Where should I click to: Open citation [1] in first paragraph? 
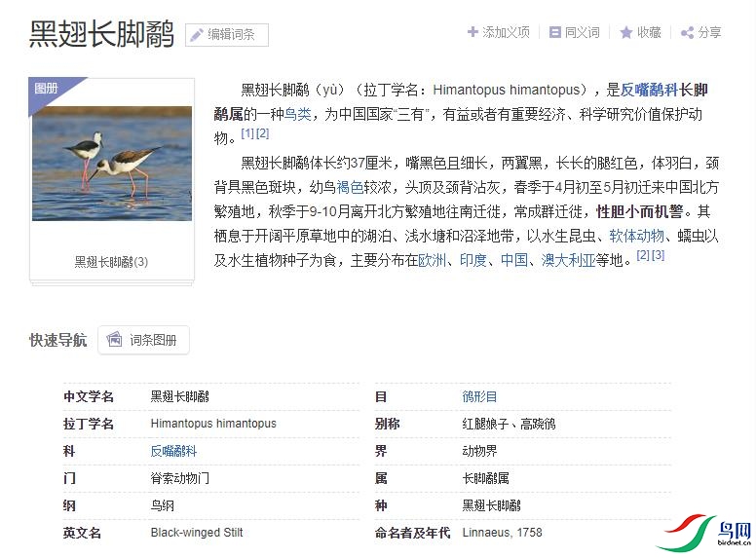tap(247, 133)
